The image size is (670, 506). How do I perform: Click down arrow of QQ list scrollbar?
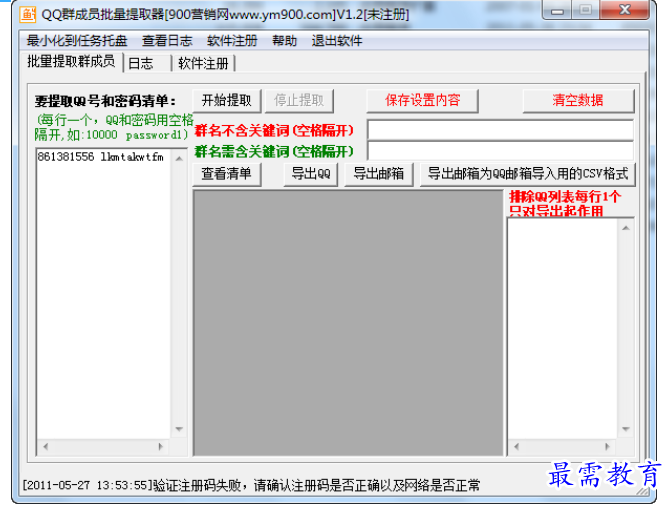pyautogui.click(x=179, y=429)
